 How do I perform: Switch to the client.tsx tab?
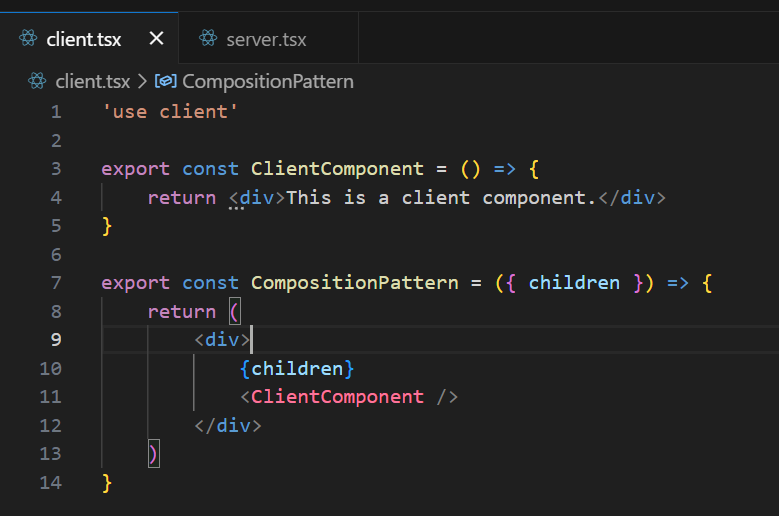click(88, 38)
